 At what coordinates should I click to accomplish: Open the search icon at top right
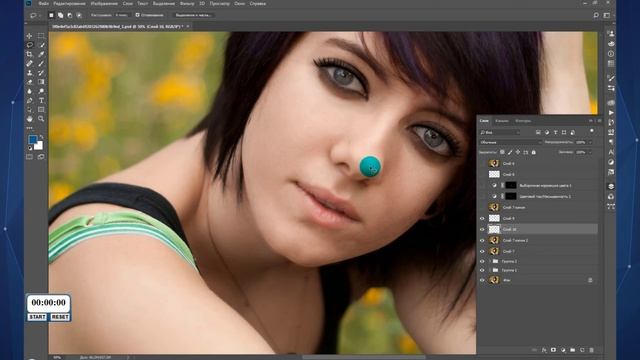596,15
